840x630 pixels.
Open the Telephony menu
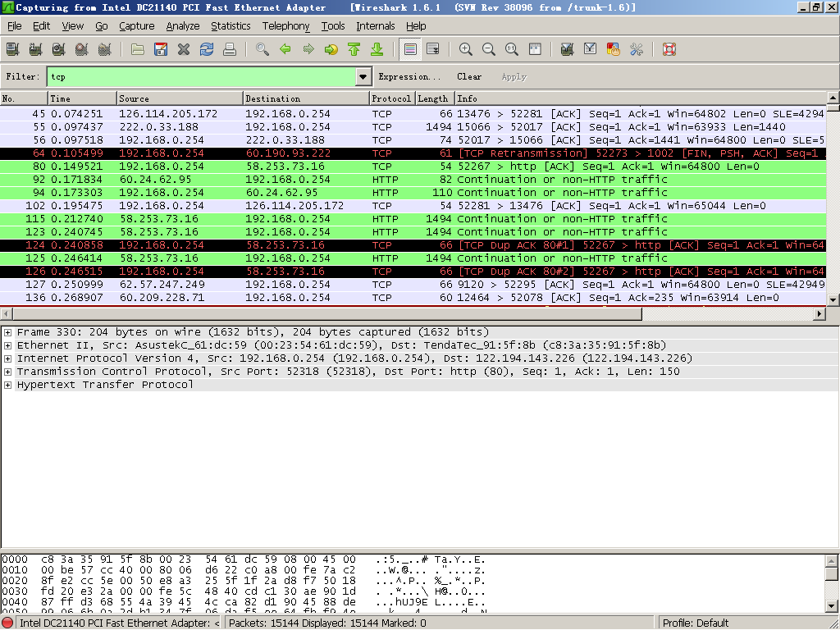click(x=285, y=25)
